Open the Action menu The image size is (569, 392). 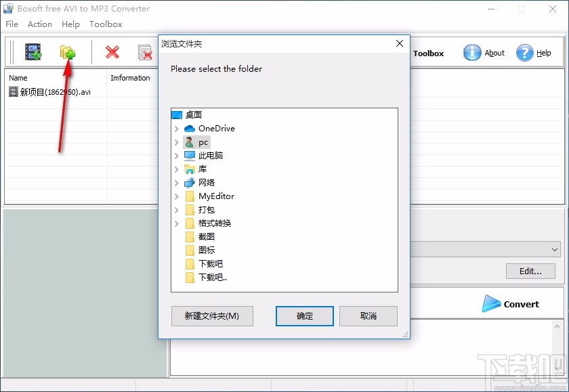pyautogui.click(x=39, y=24)
